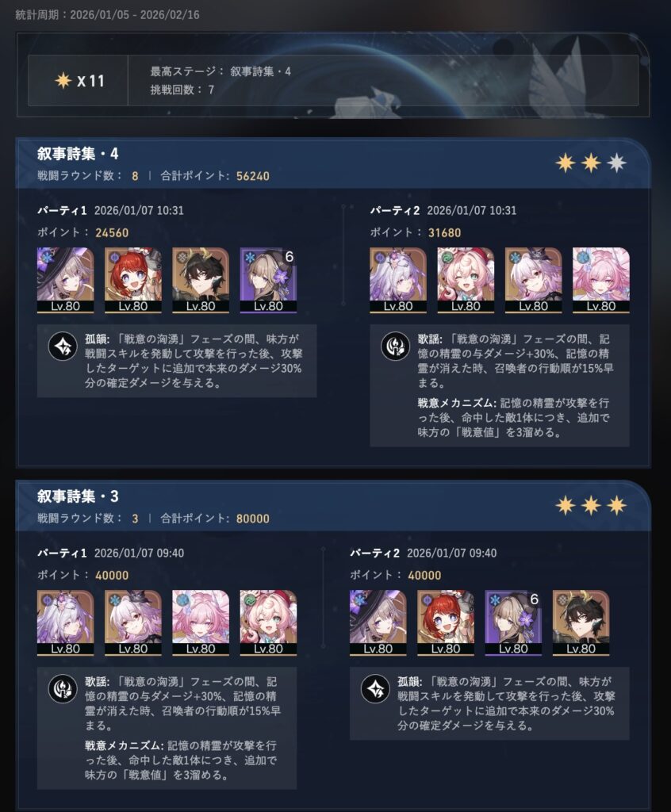This screenshot has width=671, height=812.
Task: Select black-haired character in 叙事詩集・3 party 2
Action: point(581,622)
